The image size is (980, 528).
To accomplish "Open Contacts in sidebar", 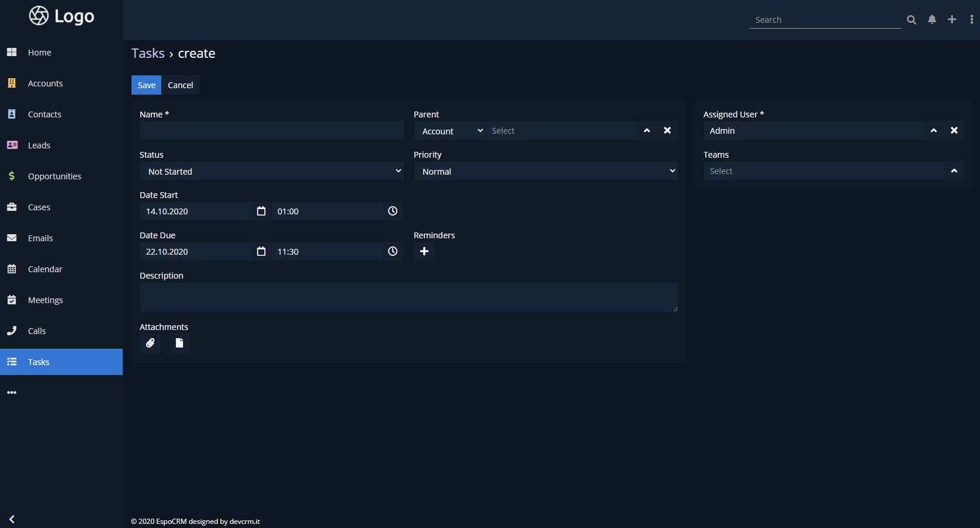I will pyautogui.click(x=61, y=114).
